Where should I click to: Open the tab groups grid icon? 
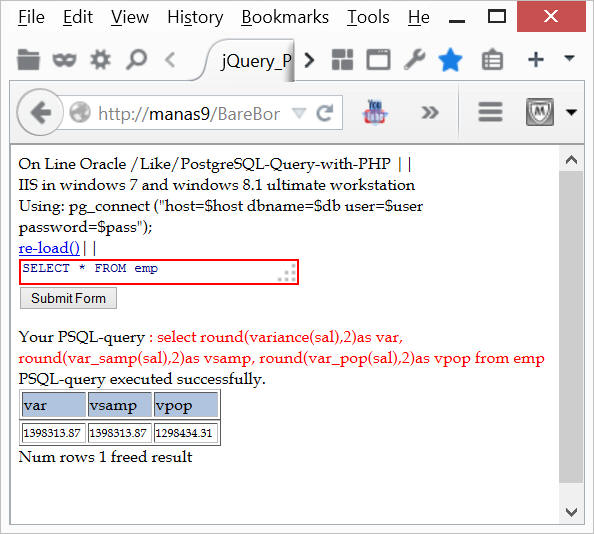[x=342, y=59]
